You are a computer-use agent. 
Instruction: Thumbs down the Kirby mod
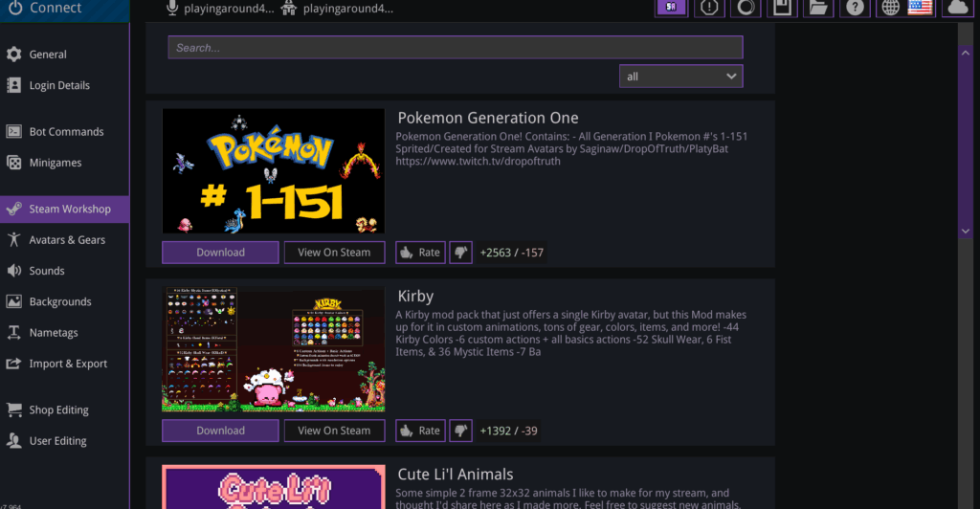pyautogui.click(x=460, y=431)
